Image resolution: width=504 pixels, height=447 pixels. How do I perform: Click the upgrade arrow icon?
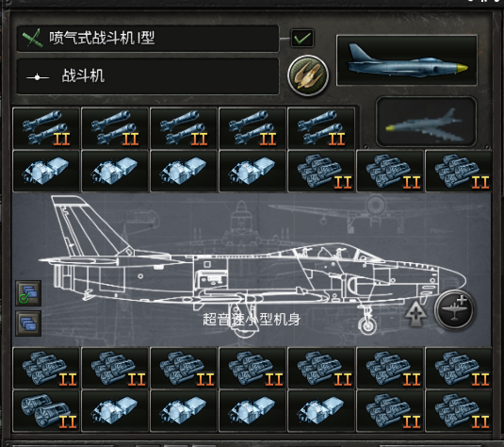coord(416,314)
